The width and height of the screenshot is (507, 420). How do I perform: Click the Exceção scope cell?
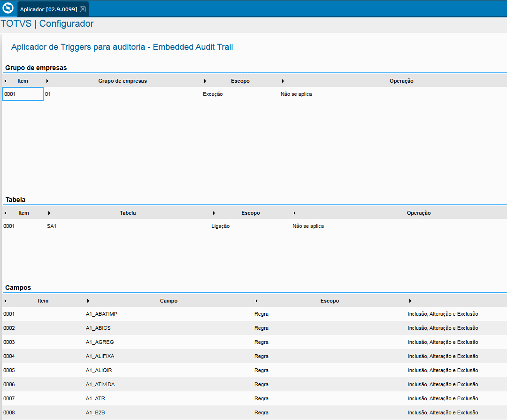[x=213, y=94]
